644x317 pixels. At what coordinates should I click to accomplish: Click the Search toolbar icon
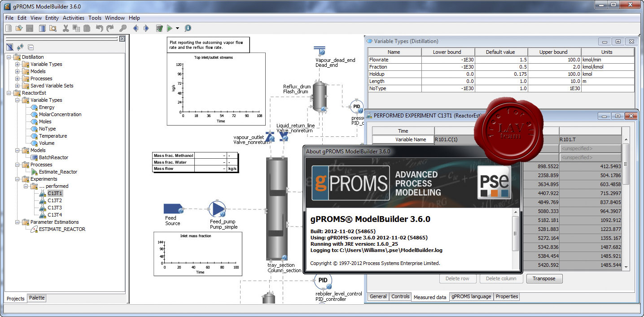click(123, 28)
